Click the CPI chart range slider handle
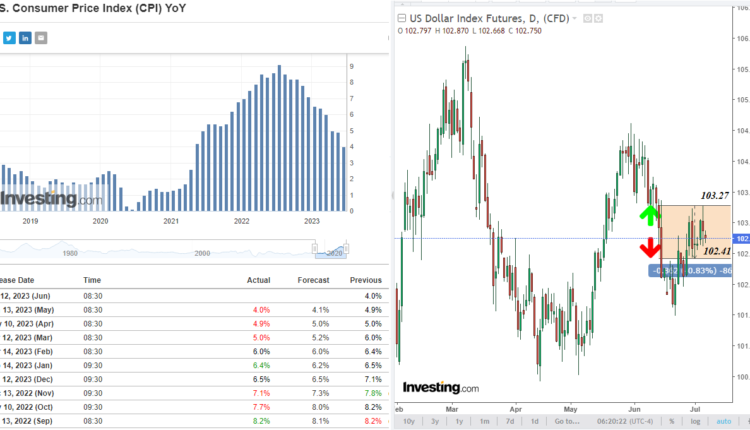The height and width of the screenshot is (430, 750). (x=315, y=246)
